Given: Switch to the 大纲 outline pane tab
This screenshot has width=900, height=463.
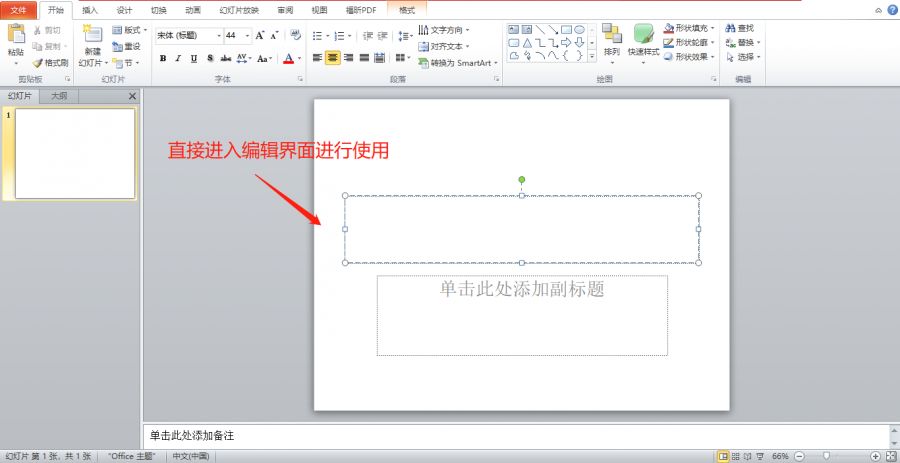Looking at the screenshot, I should [x=59, y=96].
